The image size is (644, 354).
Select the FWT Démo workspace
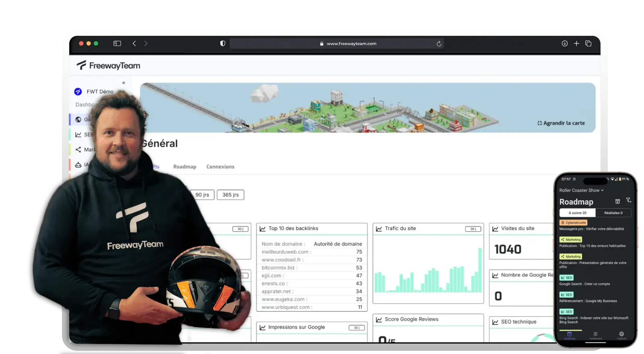point(94,92)
